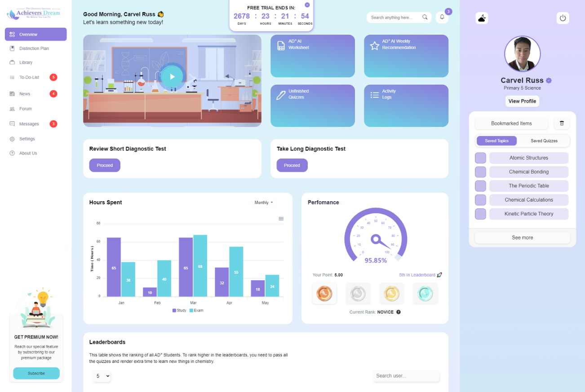Toggle the dark mode weather icon
This screenshot has width=585, height=392.
point(482,18)
